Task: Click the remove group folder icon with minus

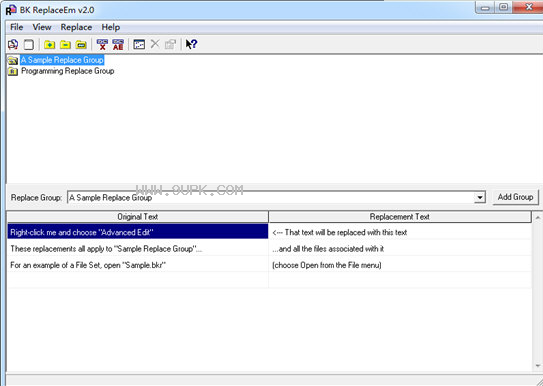Action: pos(65,44)
